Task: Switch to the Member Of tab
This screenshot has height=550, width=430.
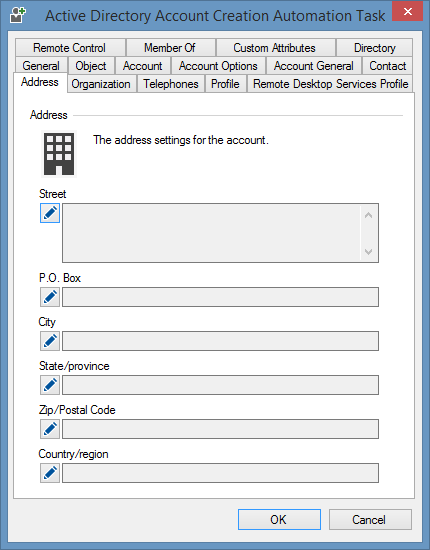Action: point(170,47)
